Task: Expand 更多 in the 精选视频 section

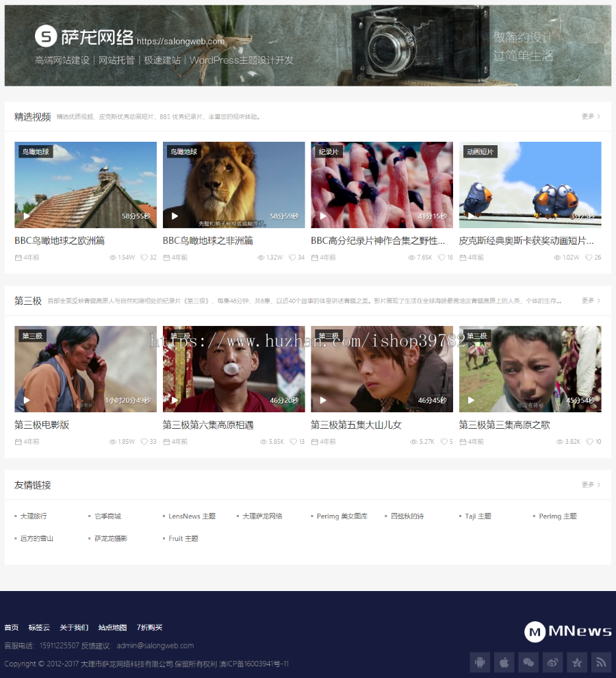Action: (x=591, y=116)
